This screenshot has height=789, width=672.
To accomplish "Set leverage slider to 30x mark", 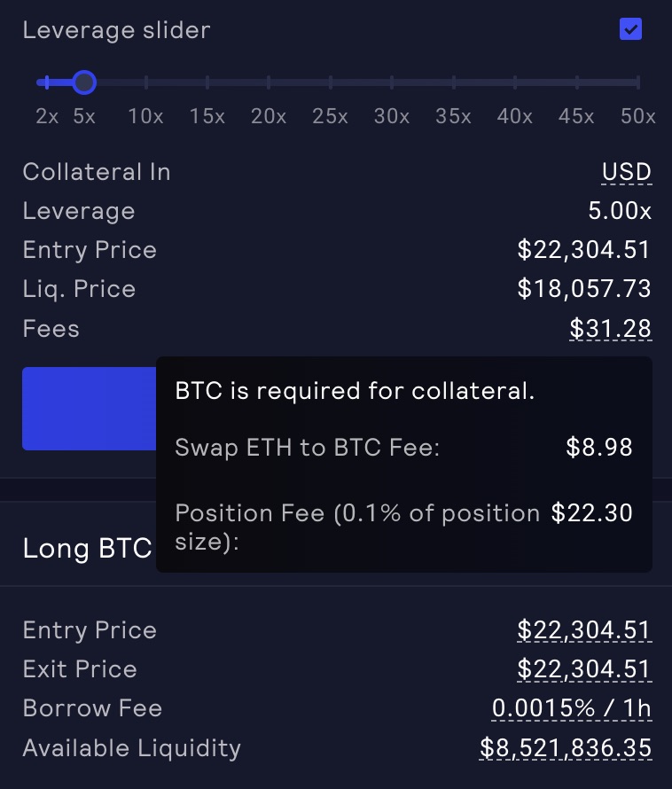I will (392, 83).
